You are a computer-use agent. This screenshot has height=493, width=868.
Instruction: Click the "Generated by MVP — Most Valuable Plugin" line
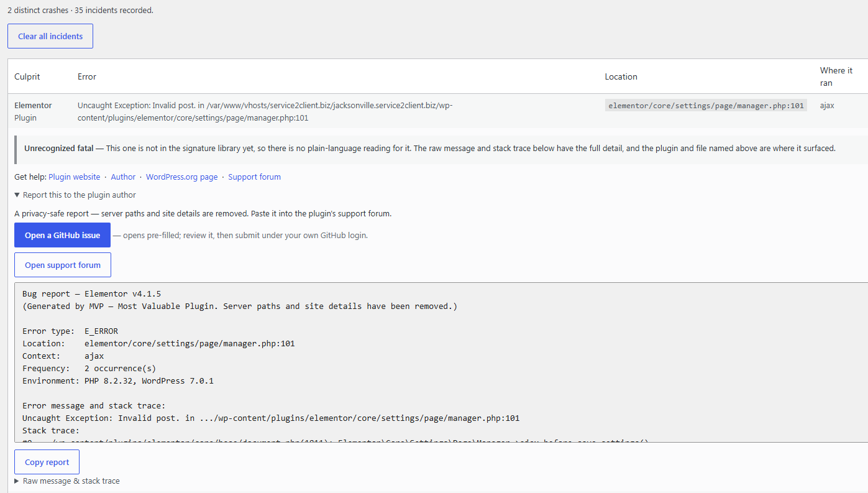point(240,306)
